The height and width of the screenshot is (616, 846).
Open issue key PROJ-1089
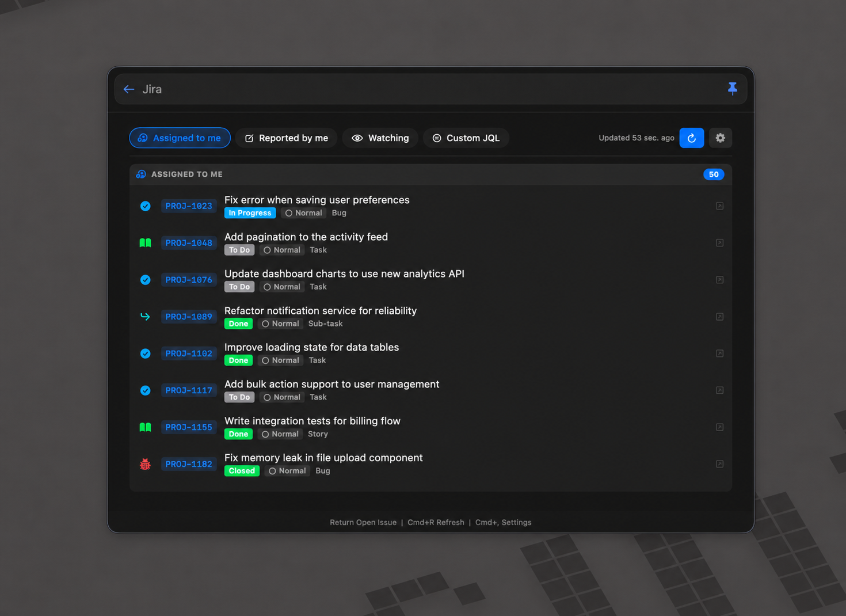189,317
